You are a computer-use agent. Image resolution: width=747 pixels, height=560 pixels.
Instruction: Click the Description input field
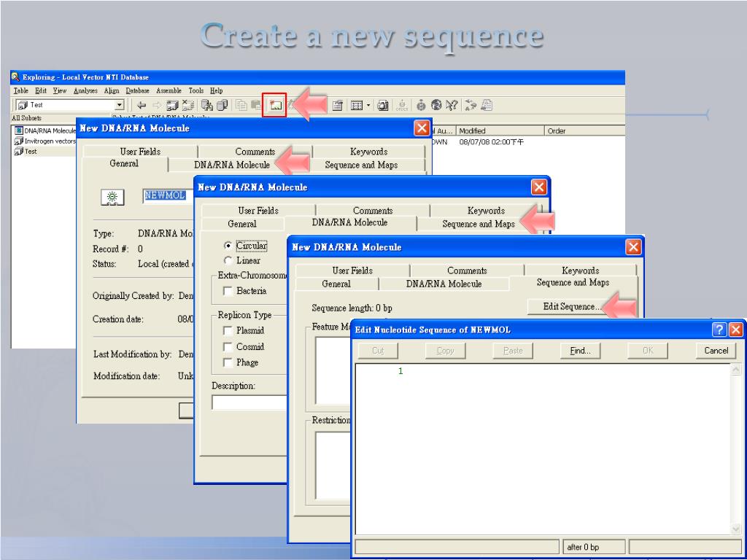pyautogui.click(x=249, y=402)
